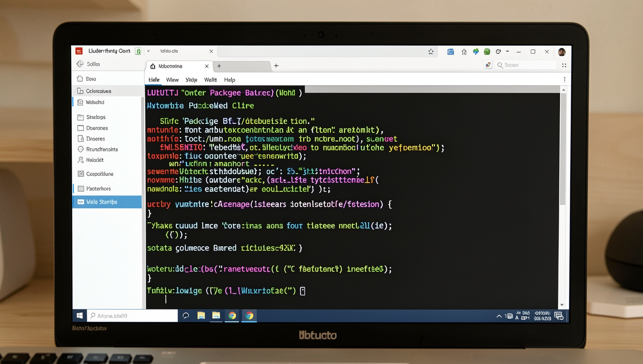Switch to the Ishlocla tab
643x364 pixels.
[x=169, y=51]
